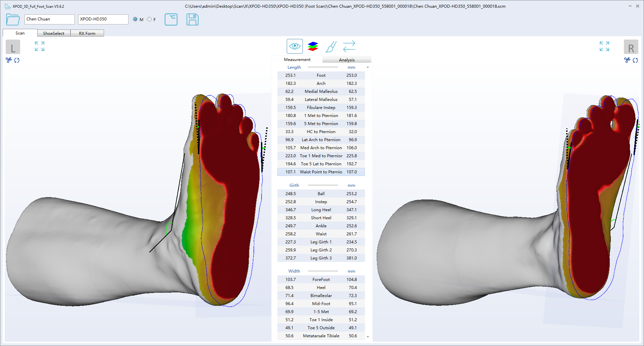Viewport: 644px width, 346px height.
Task: Switch to the ShoeSelect tab
Action: pos(54,33)
